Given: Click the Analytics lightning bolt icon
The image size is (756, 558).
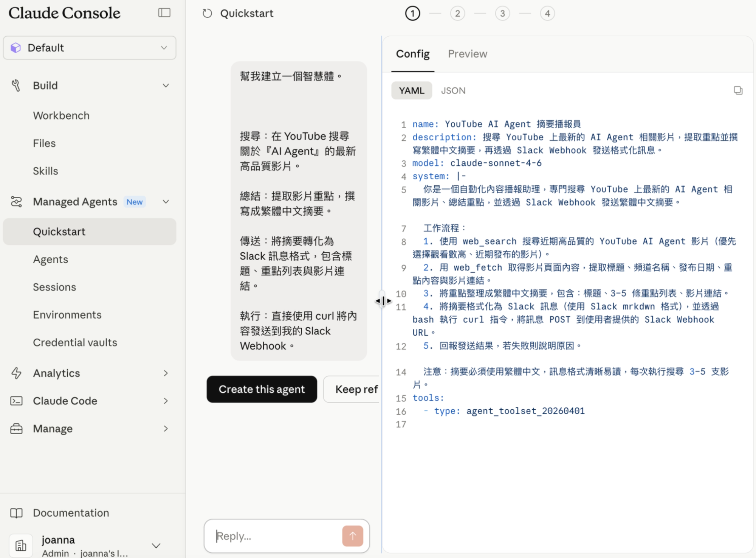Looking at the screenshot, I should tap(16, 373).
